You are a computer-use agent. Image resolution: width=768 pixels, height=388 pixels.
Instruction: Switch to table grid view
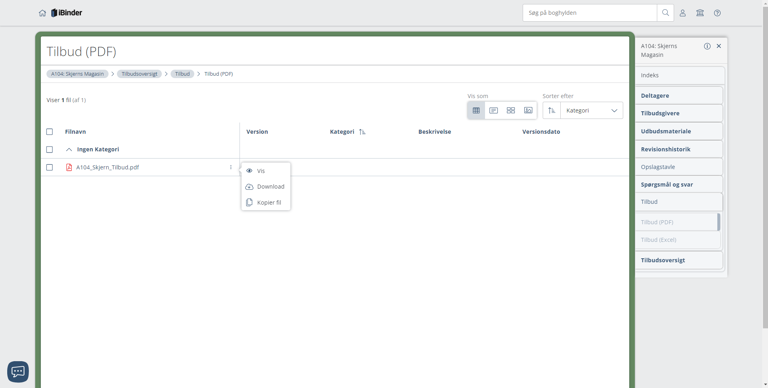pyautogui.click(x=476, y=110)
